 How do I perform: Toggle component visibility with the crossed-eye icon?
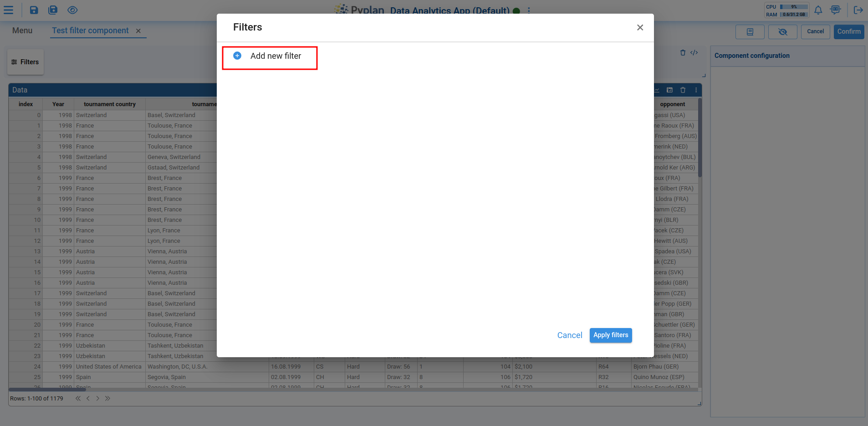(x=783, y=32)
